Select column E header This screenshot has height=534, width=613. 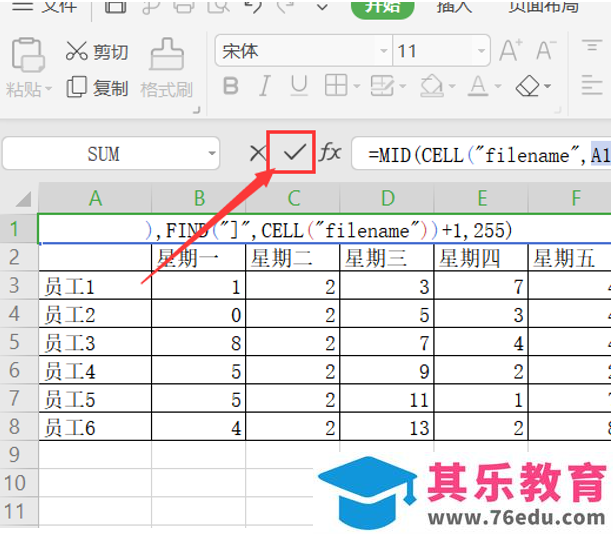tap(482, 198)
